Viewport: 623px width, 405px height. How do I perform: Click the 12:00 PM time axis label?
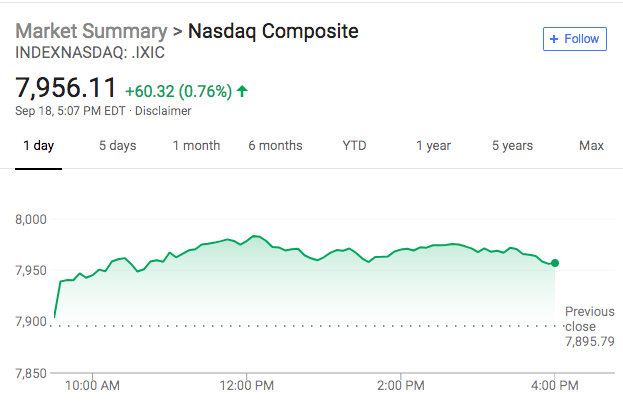[247, 384]
